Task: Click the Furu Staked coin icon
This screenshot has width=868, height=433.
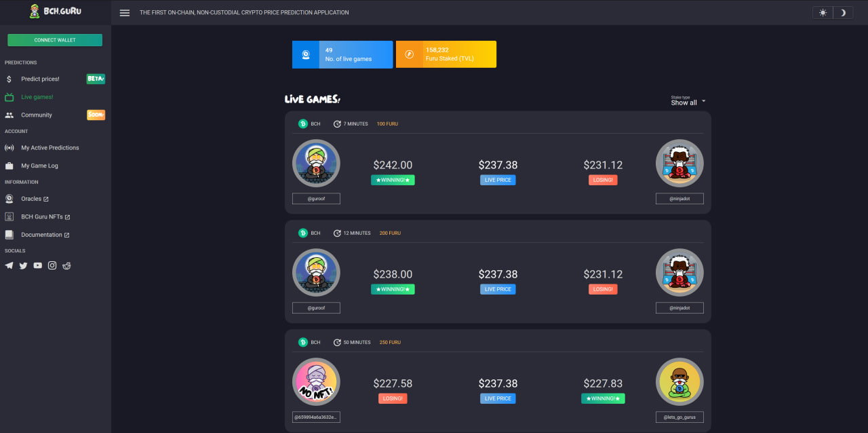Action: 410,55
